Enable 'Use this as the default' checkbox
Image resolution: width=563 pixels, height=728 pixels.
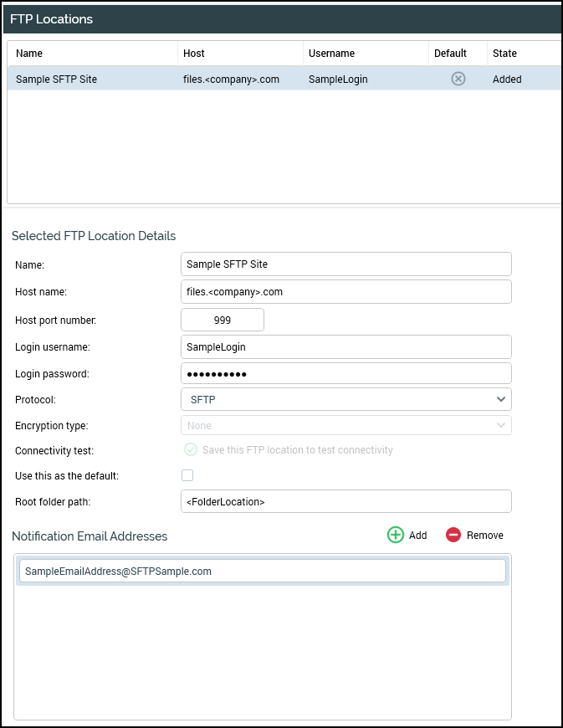(187, 475)
